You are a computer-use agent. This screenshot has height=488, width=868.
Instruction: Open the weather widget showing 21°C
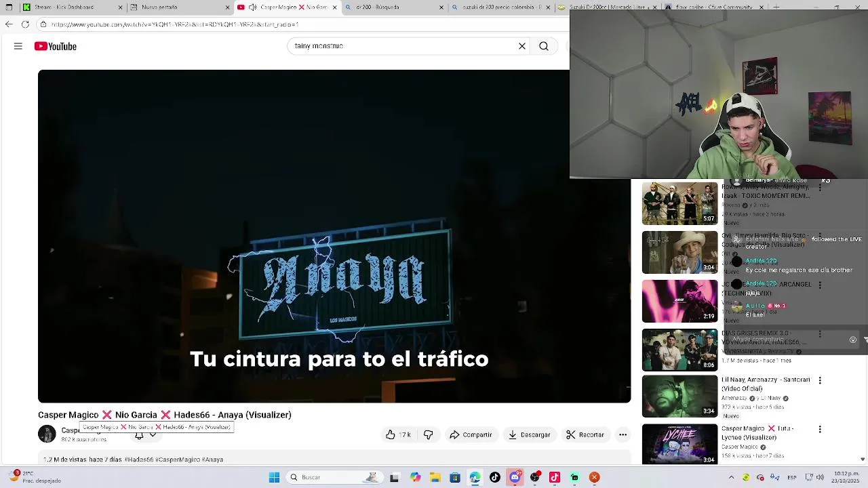point(34,477)
